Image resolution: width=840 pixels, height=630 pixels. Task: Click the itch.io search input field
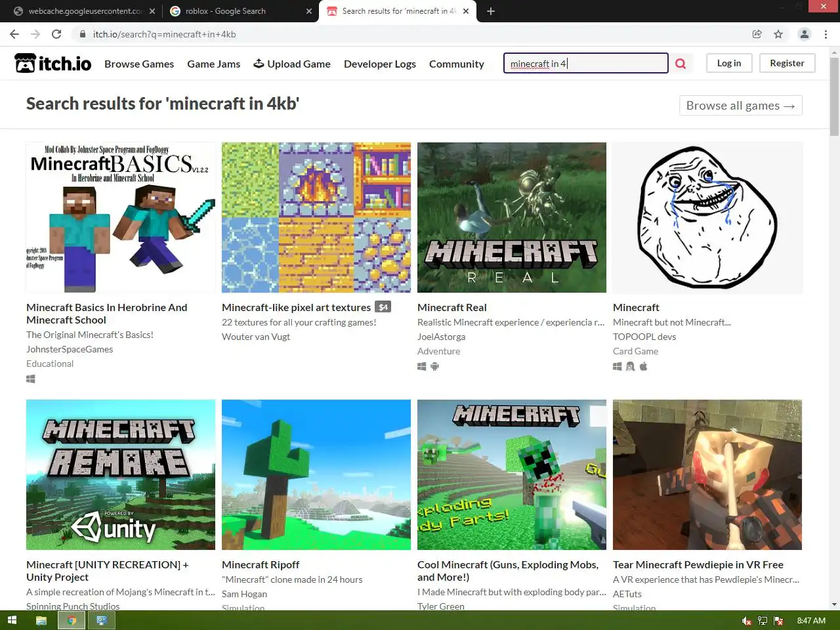click(586, 63)
